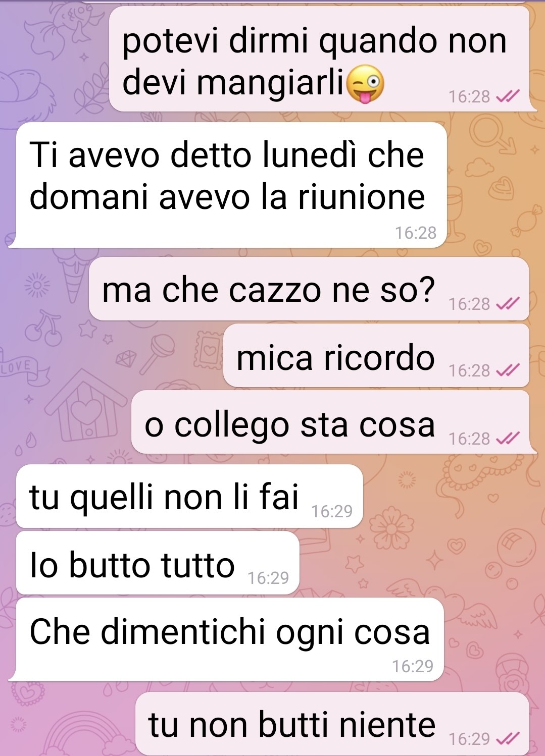This screenshot has width=545, height=756.
Task: Select the 'tu non butti niente' message
Action: (x=332, y=724)
